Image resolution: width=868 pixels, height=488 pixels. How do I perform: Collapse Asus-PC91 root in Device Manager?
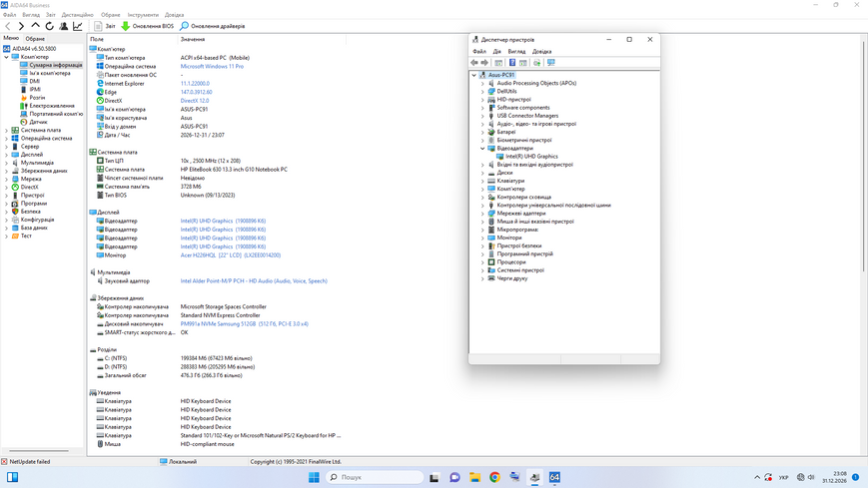(x=473, y=75)
